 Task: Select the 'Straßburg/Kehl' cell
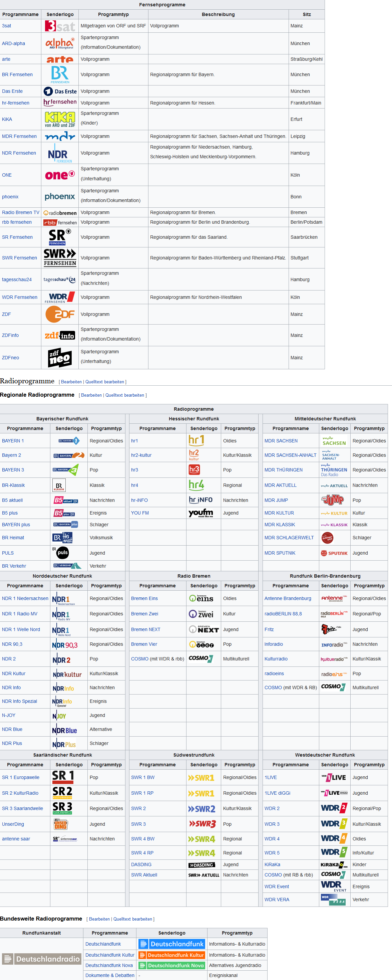coord(307,59)
